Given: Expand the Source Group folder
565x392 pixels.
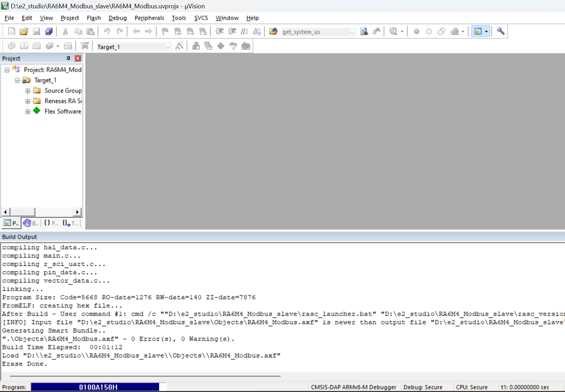Looking at the screenshot, I should pyautogui.click(x=28, y=91).
